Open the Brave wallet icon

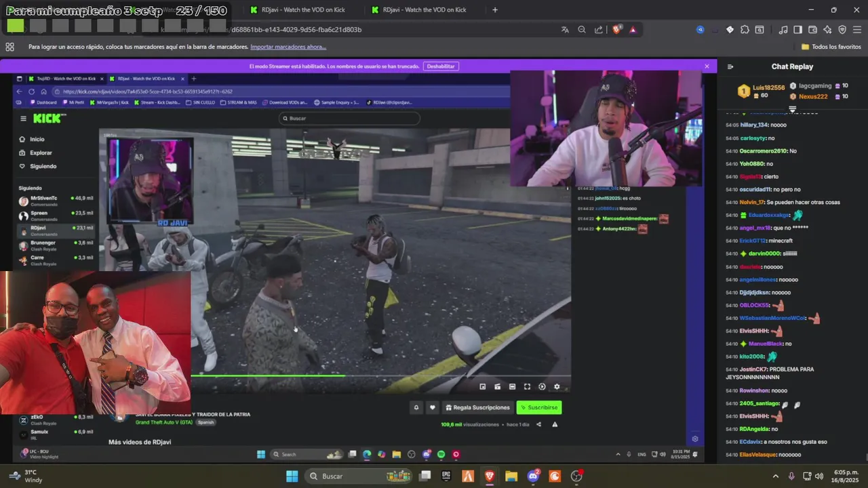point(812,30)
